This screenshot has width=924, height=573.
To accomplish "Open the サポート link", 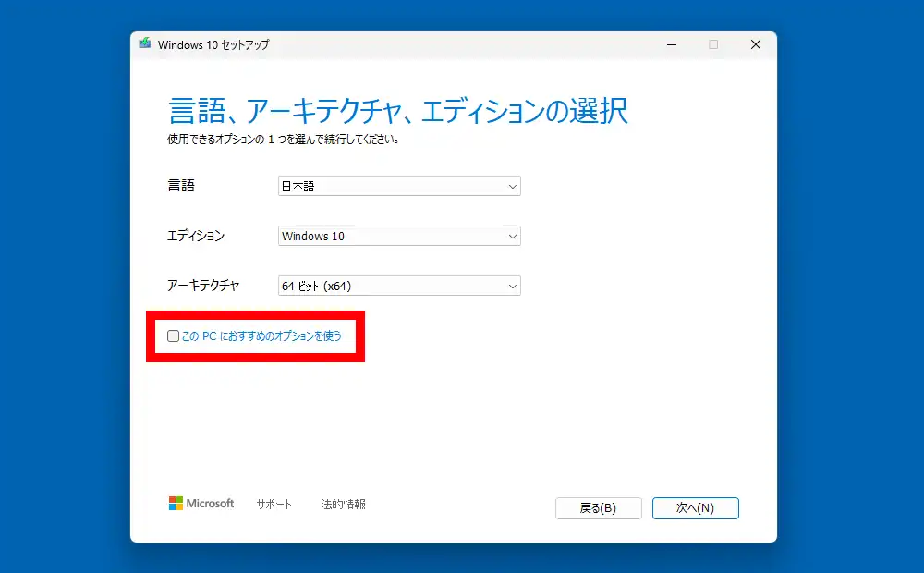I will (x=274, y=504).
